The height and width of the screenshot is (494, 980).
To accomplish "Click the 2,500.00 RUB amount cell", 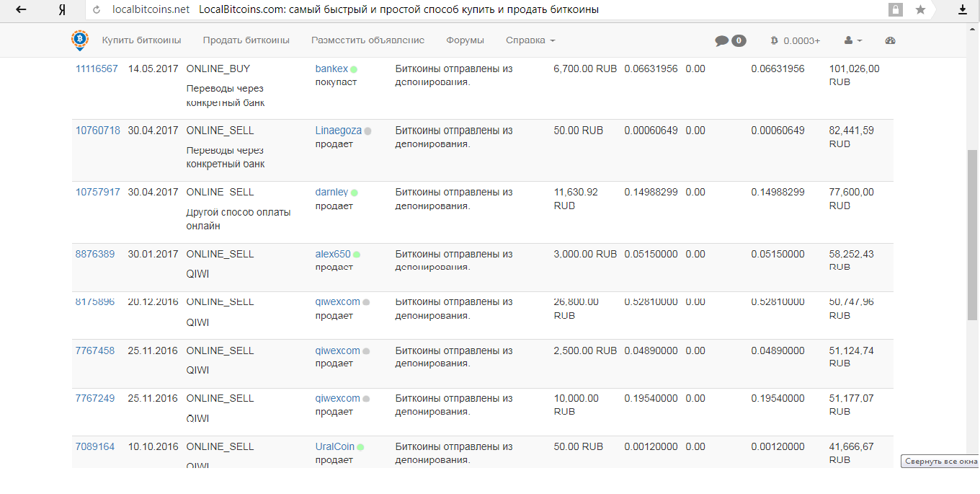I will pyautogui.click(x=585, y=350).
